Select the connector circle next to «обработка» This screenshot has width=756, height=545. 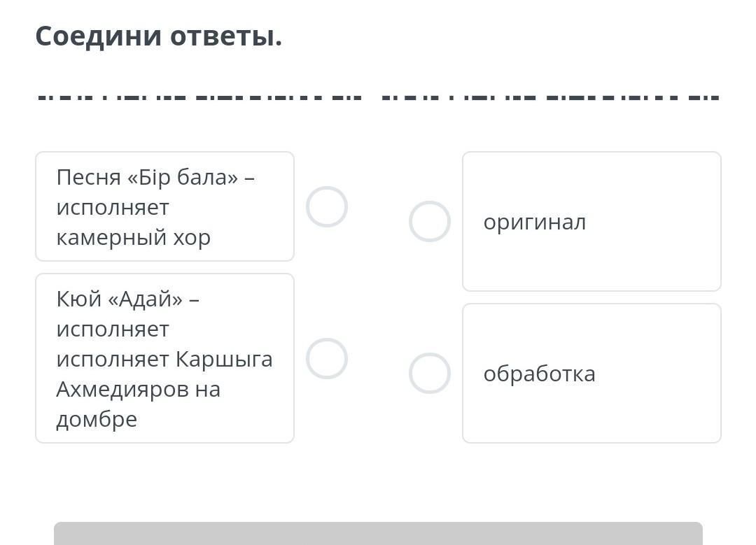pos(429,374)
